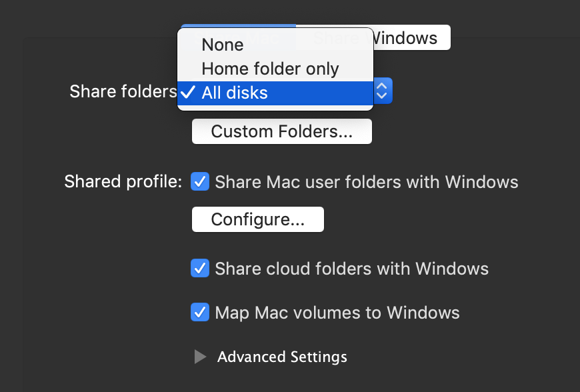Toggle Share Mac user folders with Windows

click(200, 181)
